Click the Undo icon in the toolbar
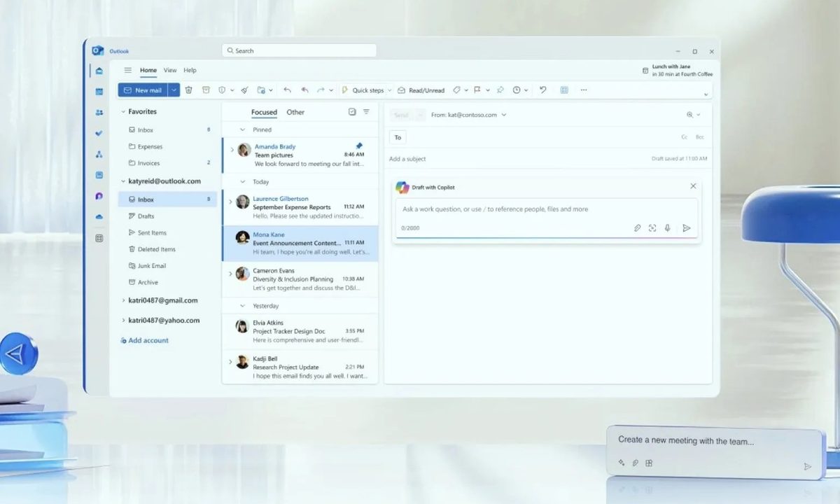This screenshot has width=840, height=504. tap(542, 90)
